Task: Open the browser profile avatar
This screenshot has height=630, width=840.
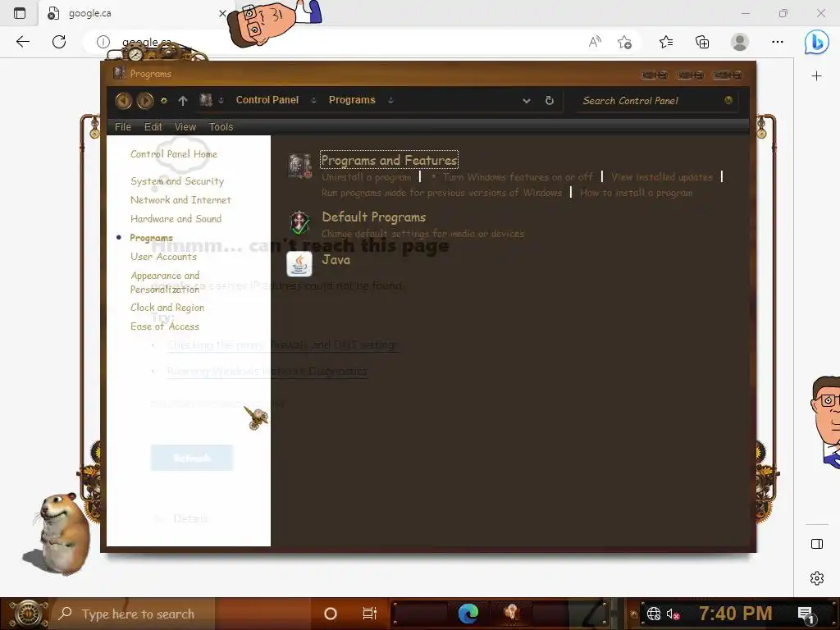Action: coord(740,42)
